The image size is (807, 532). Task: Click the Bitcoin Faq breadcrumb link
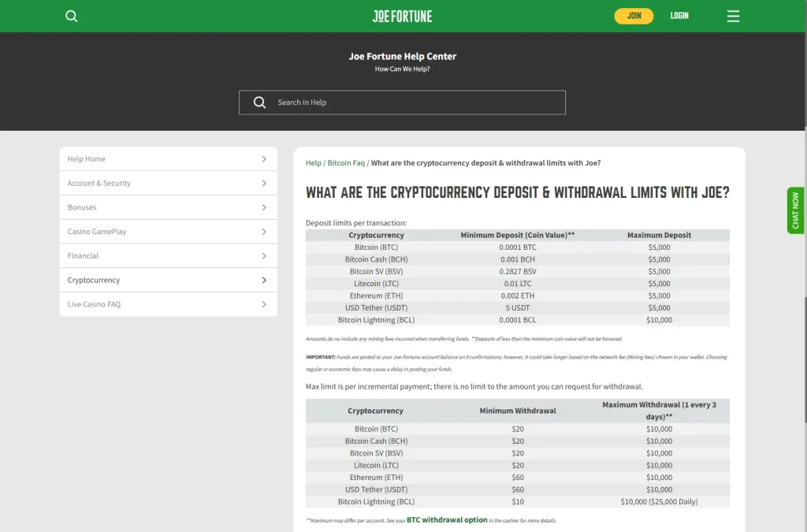coord(346,162)
